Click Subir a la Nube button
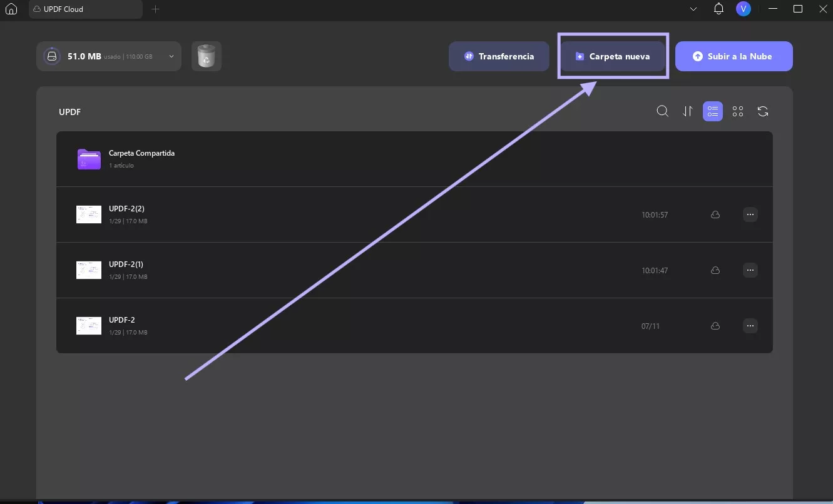The image size is (833, 504). point(733,56)
